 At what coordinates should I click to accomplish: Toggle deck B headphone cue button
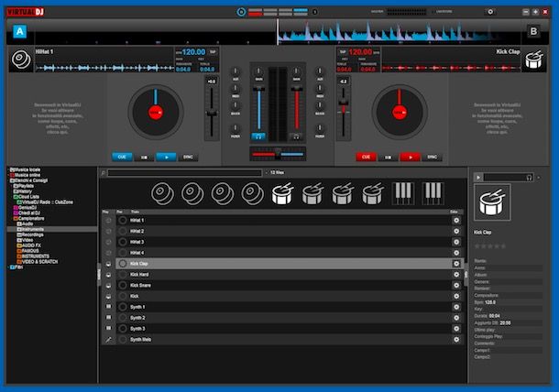296,136
